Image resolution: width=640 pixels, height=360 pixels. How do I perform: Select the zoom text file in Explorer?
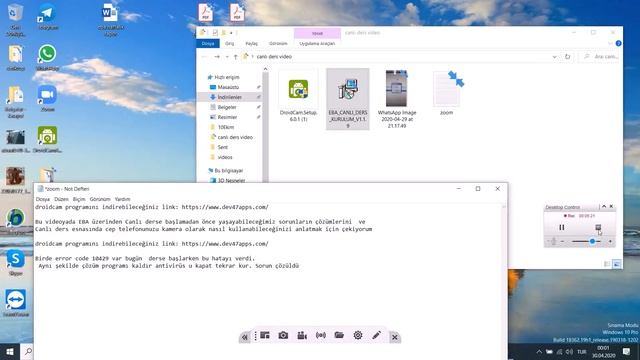[x=447, y=93]
